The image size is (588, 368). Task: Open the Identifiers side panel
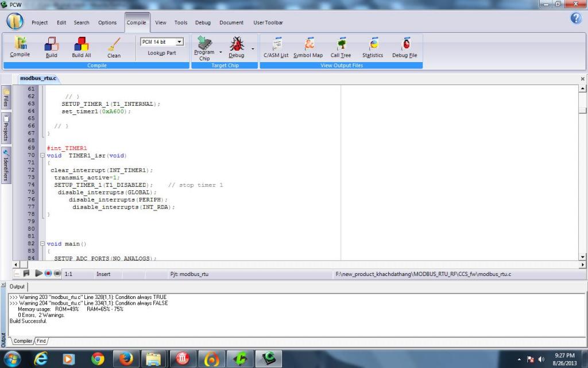pos(6,166)
